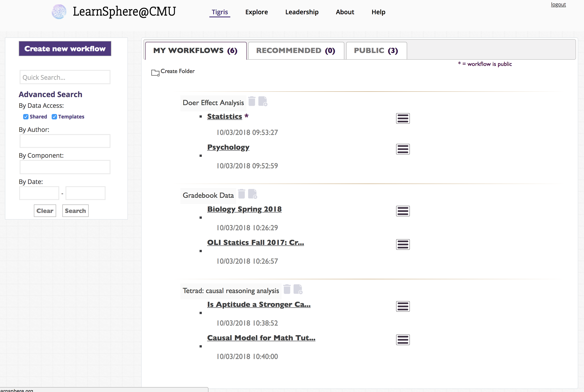Image resolution: width=584 pixels, height=392 pixels.
Task: Open the menu for Is Aptitude a Stronger workflow
Action: click(403, 306)
